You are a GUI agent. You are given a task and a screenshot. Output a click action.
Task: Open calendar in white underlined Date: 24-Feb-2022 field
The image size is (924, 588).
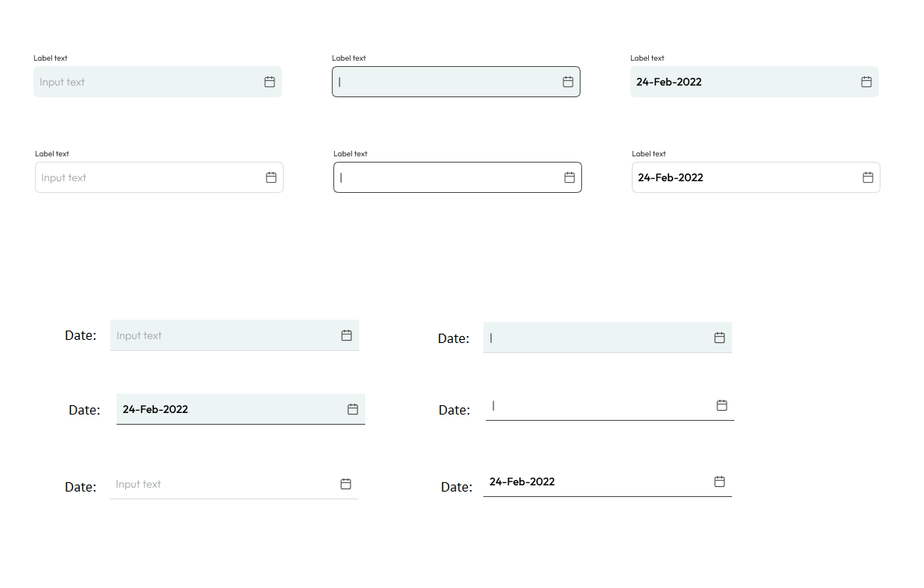pyautogui.click(x=720, y=481)
